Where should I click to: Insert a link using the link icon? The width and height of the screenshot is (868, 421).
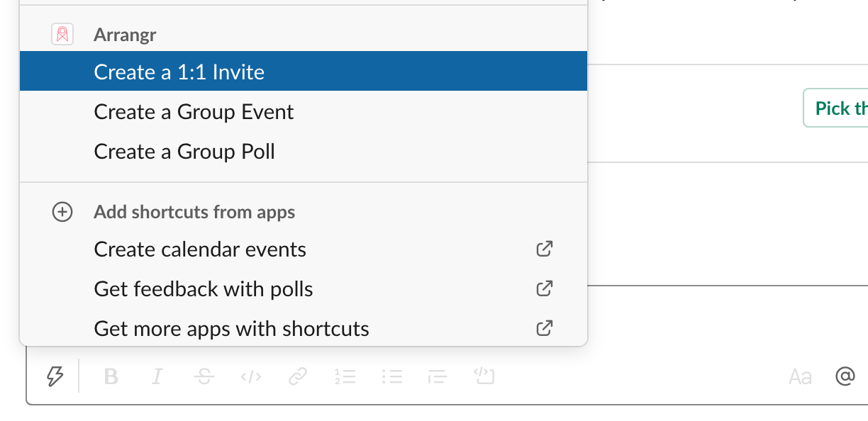(x=297, y=376)
